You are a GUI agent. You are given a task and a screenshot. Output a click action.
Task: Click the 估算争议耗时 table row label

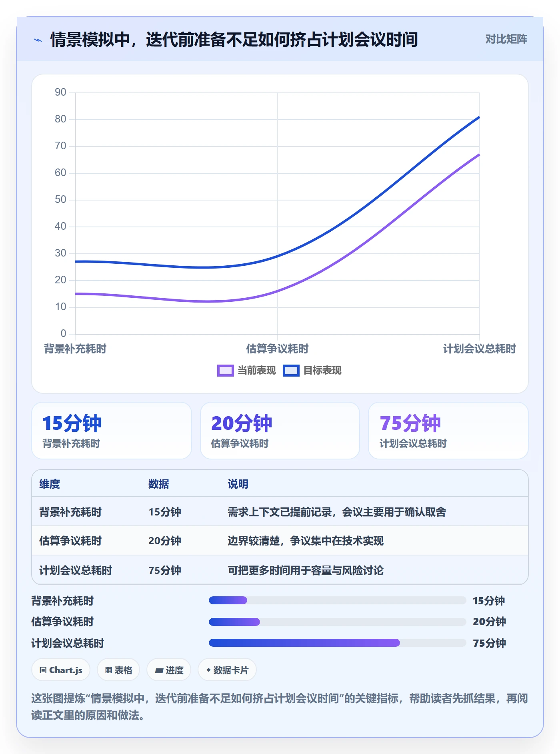pyautogui.click(x=70, y=541)
